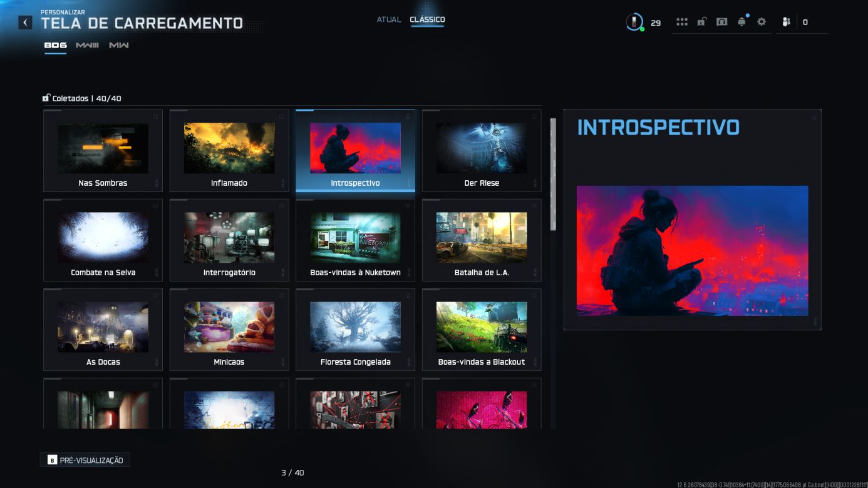
Task: Select the Inflamado loading screen
Action: [x=229, y=151]
